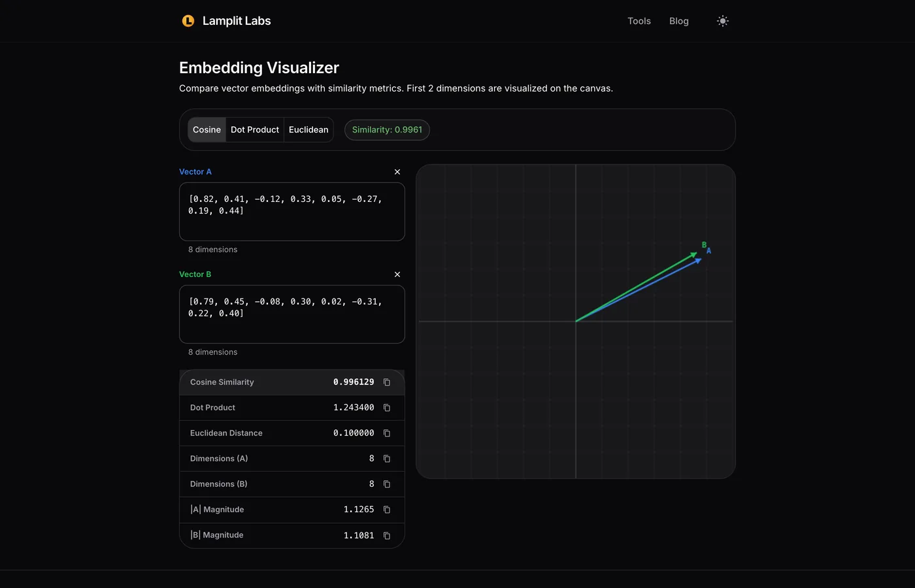Click the Lamplit Labs brand name

237,21
